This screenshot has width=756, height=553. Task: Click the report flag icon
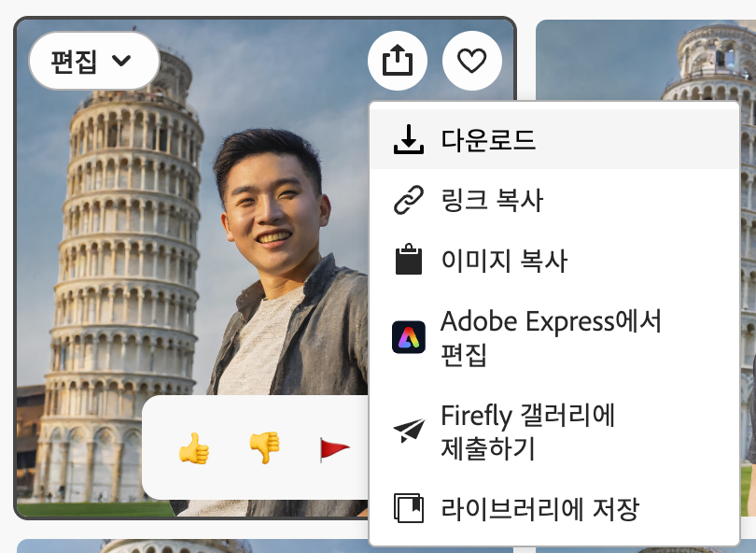331,447
